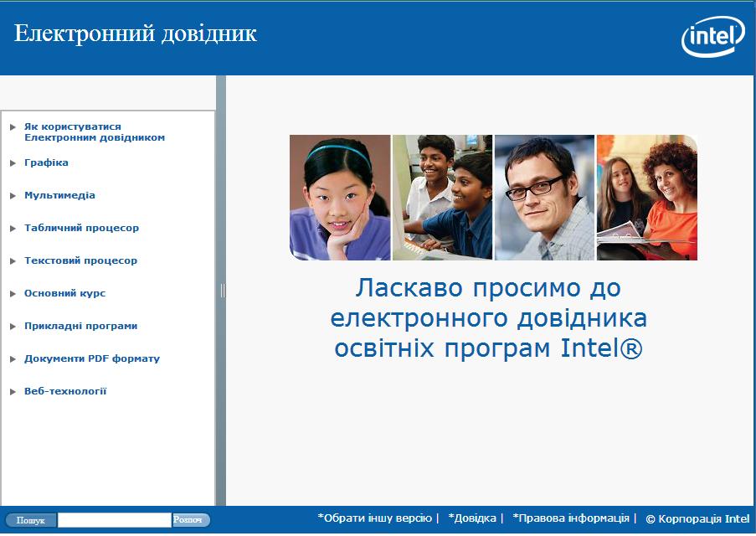Open the Мультимедіа topic
756x536 pixels.
point(59,195)
